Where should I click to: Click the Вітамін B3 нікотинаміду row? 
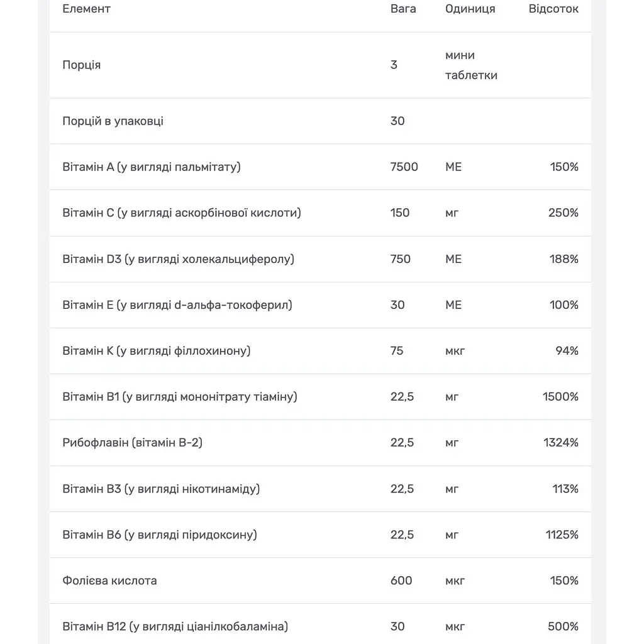[320, 489]
